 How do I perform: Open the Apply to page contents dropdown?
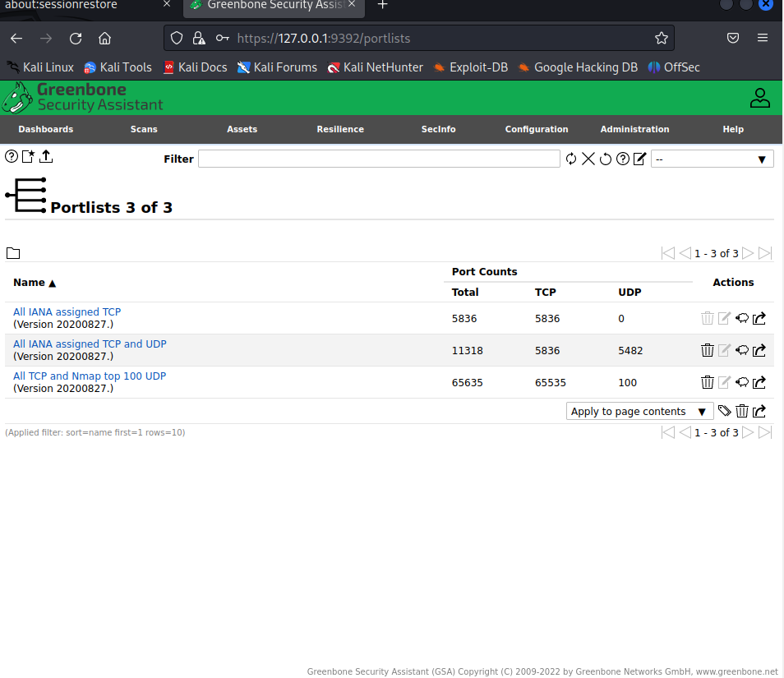coord(639,411)
